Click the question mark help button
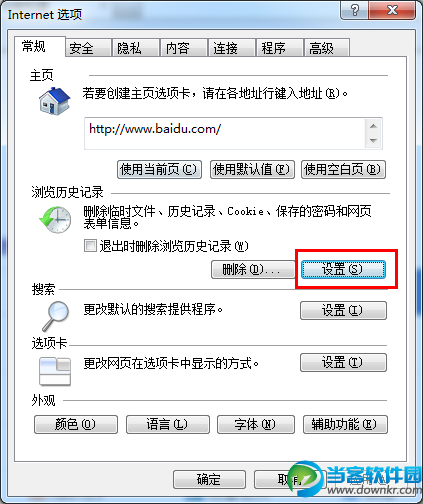The width and height of the screenshot is (423, 504). (355, 10)
